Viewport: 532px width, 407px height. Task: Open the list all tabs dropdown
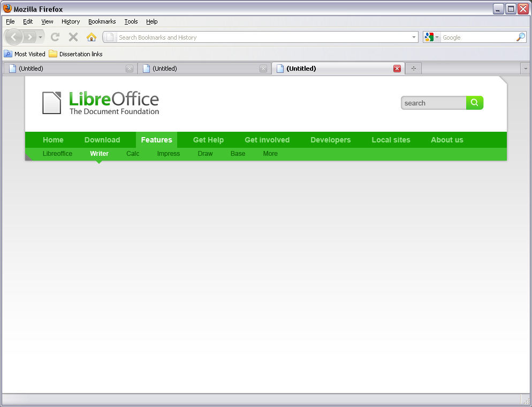(526, 69)
